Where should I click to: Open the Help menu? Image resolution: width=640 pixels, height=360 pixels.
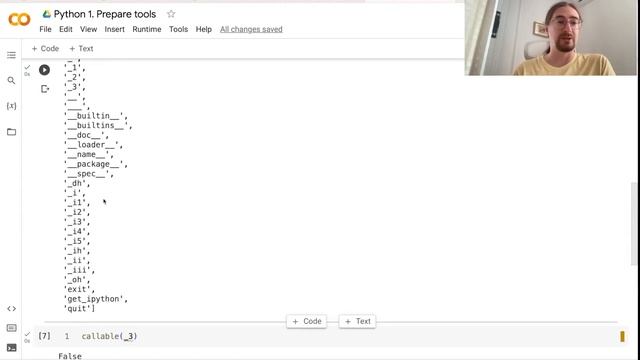[204, 29]
